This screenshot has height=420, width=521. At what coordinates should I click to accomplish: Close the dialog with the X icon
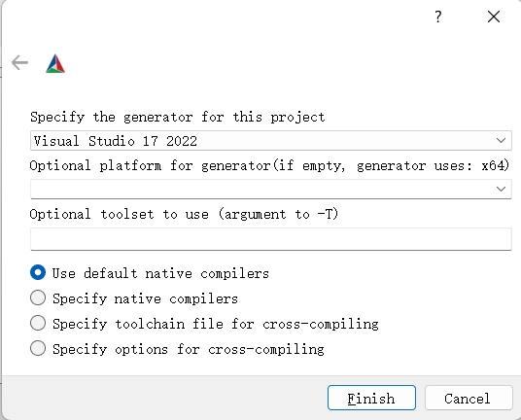pyautogui.click(x=494, y=17)
